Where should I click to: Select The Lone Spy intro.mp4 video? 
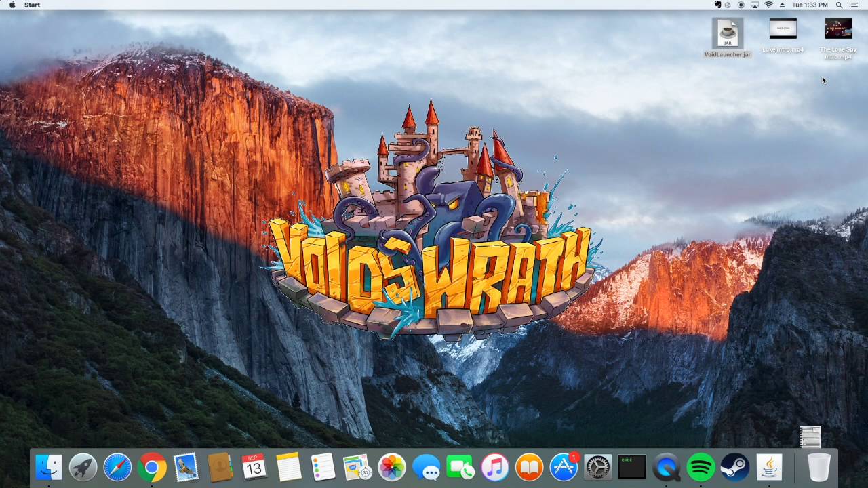click(x=838, y=39)
